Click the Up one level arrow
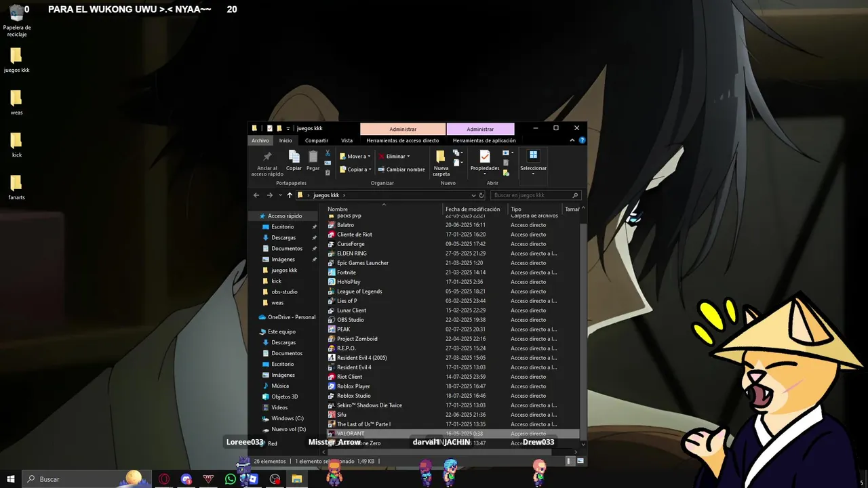This screenshot has width=868, height=488. 290,195
